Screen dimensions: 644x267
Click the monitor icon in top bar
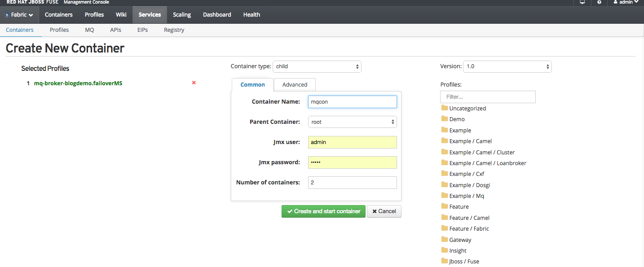click(582, 2)
